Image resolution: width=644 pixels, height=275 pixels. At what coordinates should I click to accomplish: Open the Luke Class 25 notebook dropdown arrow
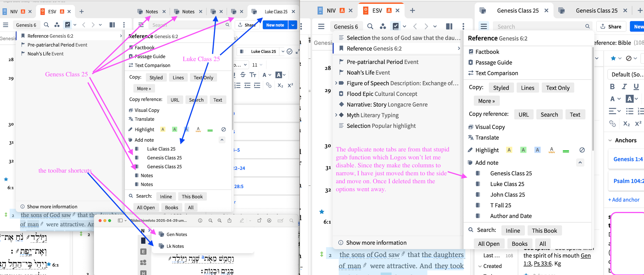[x=283, y=51]
